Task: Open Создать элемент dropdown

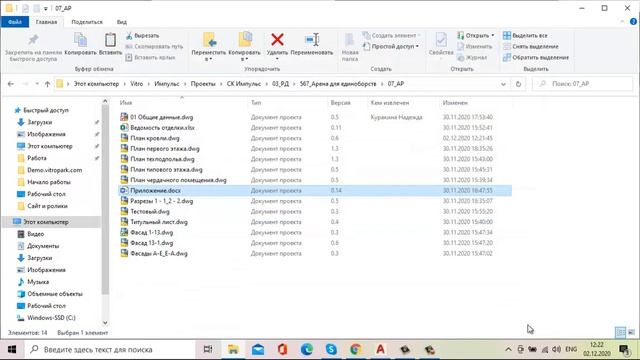Action: click(x=391, y=36)
